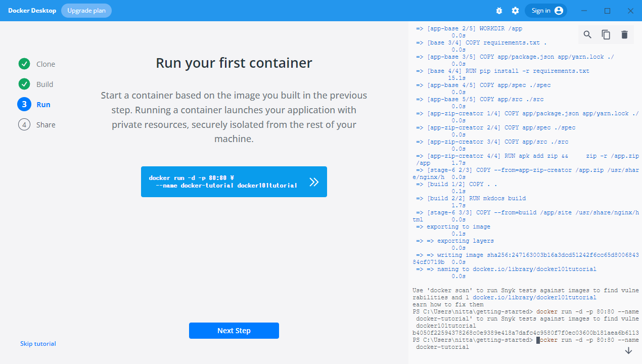
Task: Minimize the Docker Desktop window
Action: point(584,11)
